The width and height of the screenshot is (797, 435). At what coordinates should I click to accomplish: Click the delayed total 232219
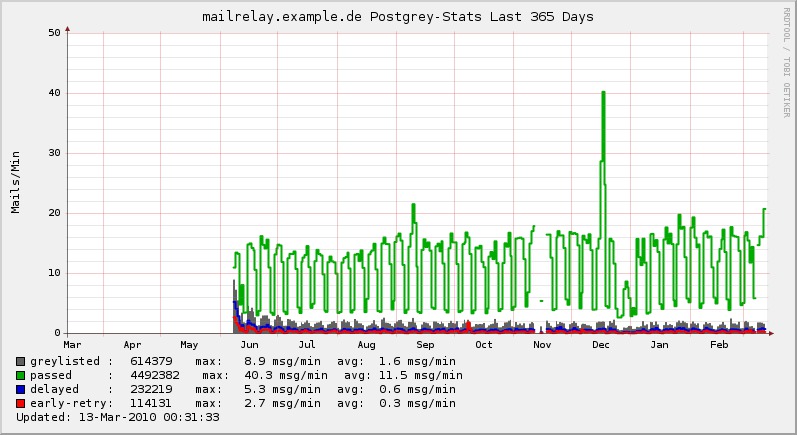click(x=151, y=389)
